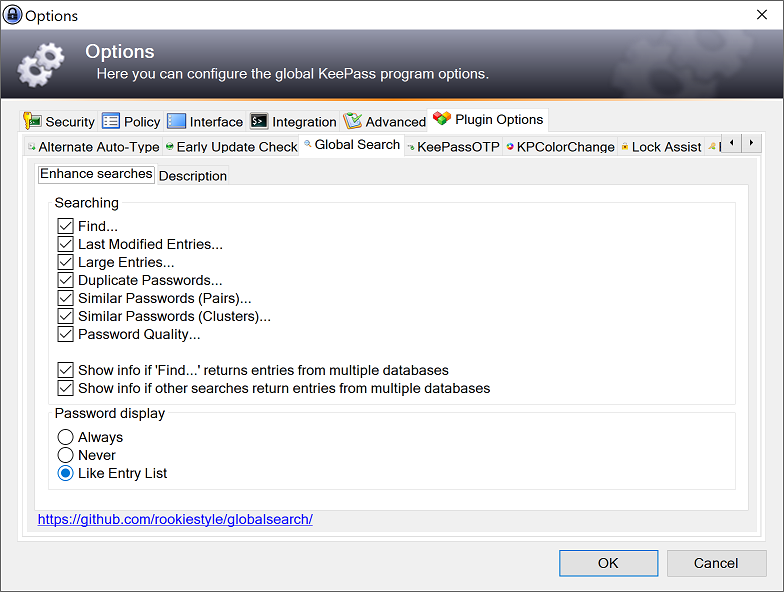The width and height of the screenshot is (784, 592).
Task: Open the KPColorChange plugin tab
Action: [x=560, y=147]
